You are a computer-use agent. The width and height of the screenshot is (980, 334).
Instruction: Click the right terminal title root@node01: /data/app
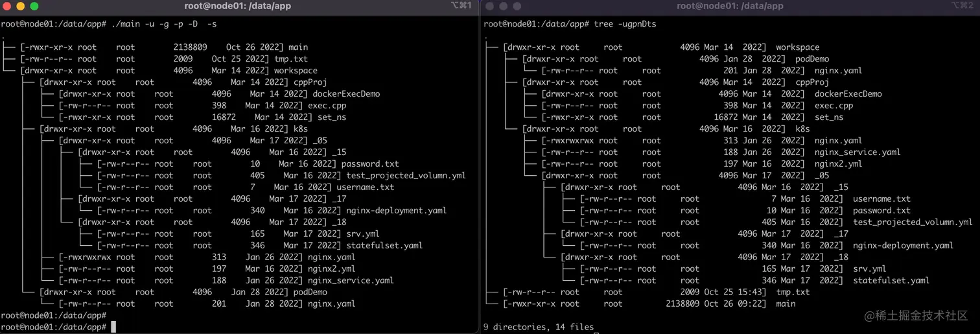(730, 6)
